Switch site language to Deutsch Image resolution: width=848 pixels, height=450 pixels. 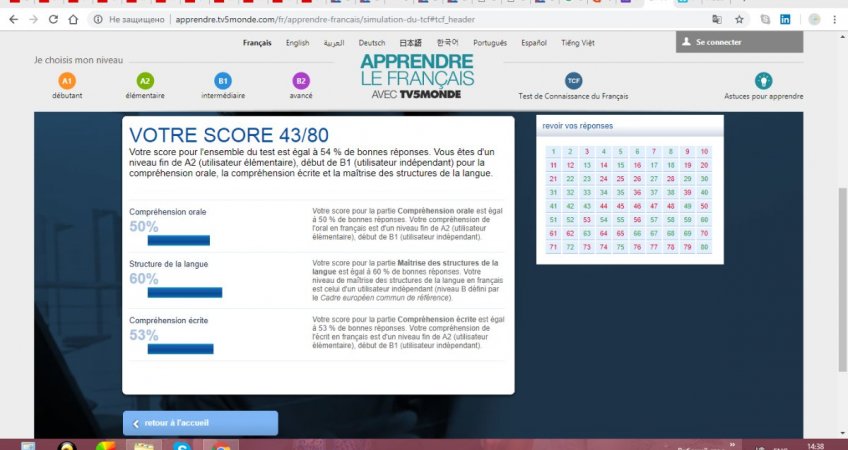[x=372, y=43]
